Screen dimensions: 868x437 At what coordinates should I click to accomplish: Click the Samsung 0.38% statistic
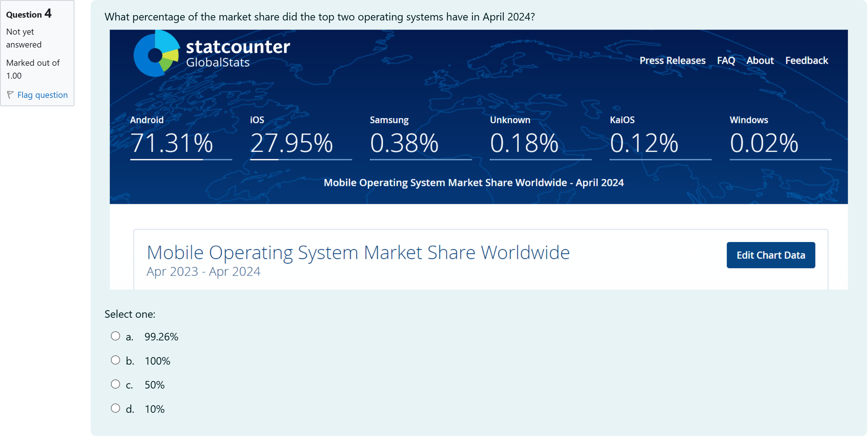(x=404, y=142)
